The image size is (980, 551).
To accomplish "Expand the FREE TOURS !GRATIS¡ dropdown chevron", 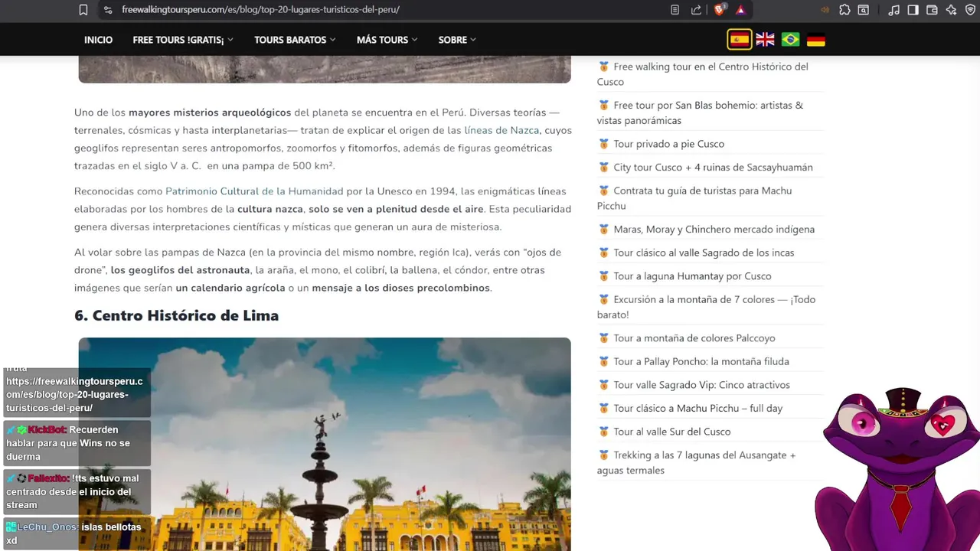I will pos(230,40).
